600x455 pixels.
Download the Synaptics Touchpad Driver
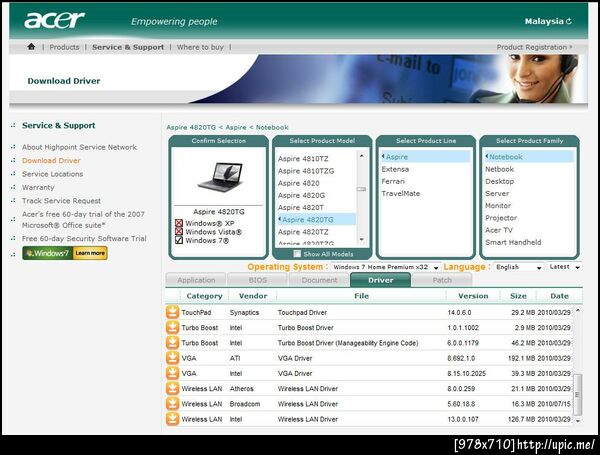pyautogui.click(x=173, y=312)
